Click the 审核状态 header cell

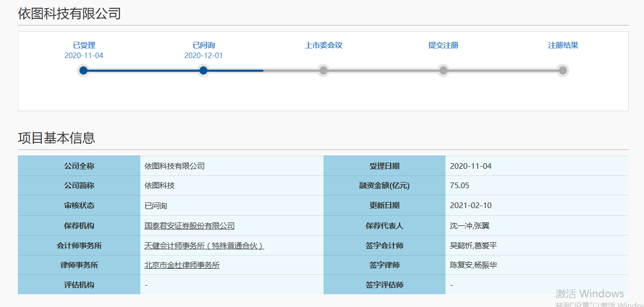(79, 206)
